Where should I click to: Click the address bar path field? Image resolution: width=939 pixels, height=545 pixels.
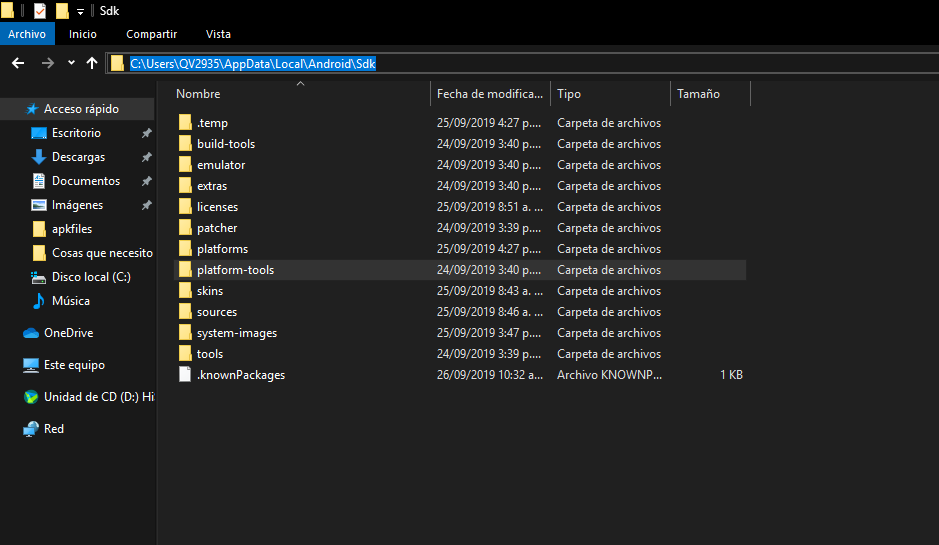500,63
